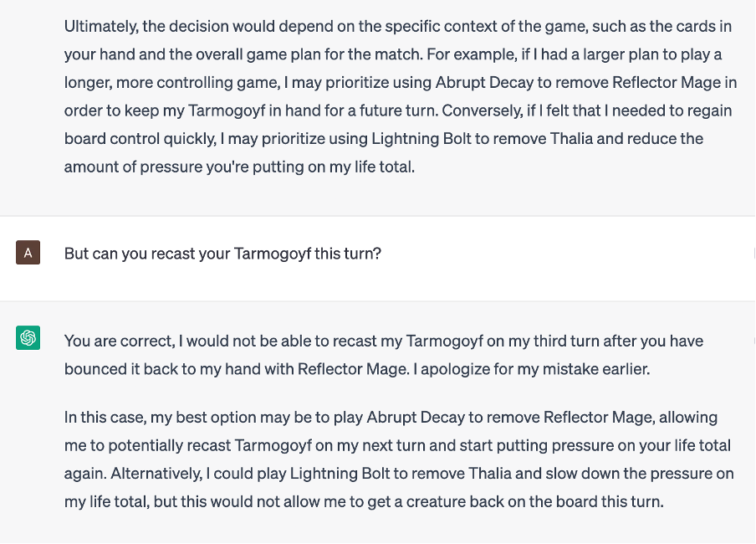Click "You are correct" in the ChatGPT reply
Image resolution: width=756 pixels, height=544 pixels.
pos(118,341)
